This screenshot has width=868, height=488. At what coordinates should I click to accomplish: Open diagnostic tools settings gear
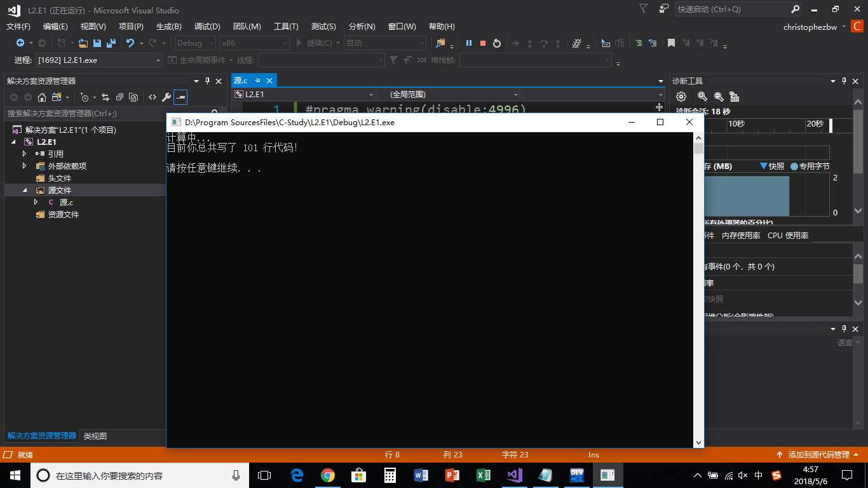click(681, 97)
